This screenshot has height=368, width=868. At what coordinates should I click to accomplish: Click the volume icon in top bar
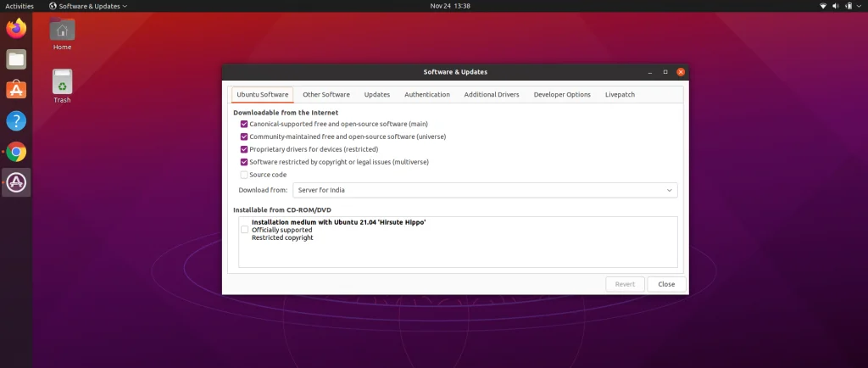point(836,6)
